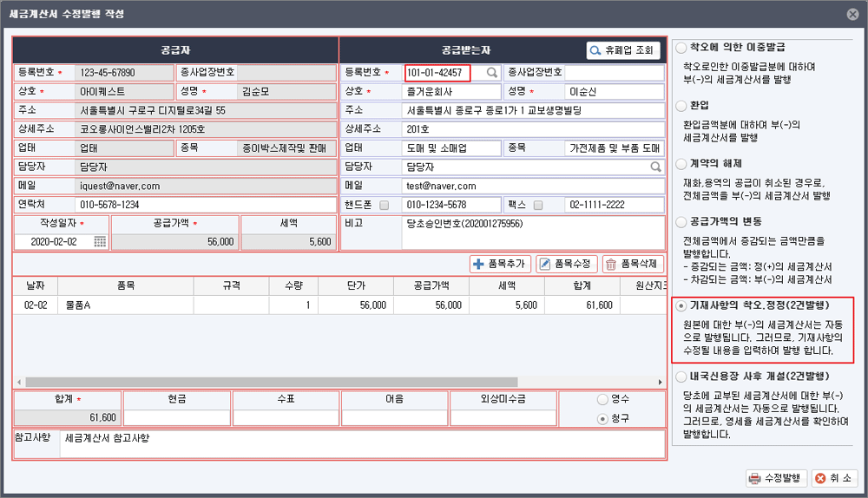Screen dimensions: 868x498
Task: Close the 세금계산서 수정발행 dialog
Action: (853, 15)
